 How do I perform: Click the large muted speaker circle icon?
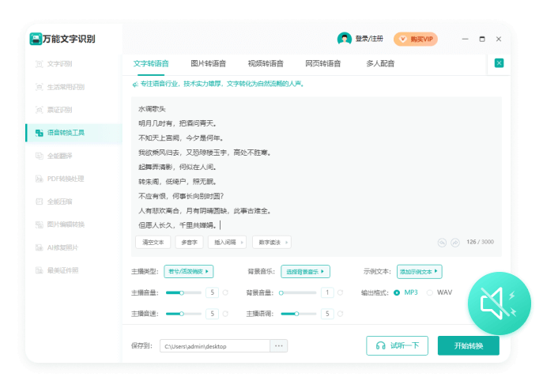tap(499, 303)
